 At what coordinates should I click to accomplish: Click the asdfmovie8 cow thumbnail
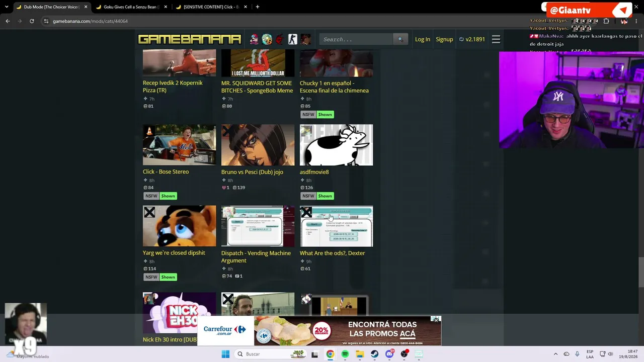pos(336,145)
